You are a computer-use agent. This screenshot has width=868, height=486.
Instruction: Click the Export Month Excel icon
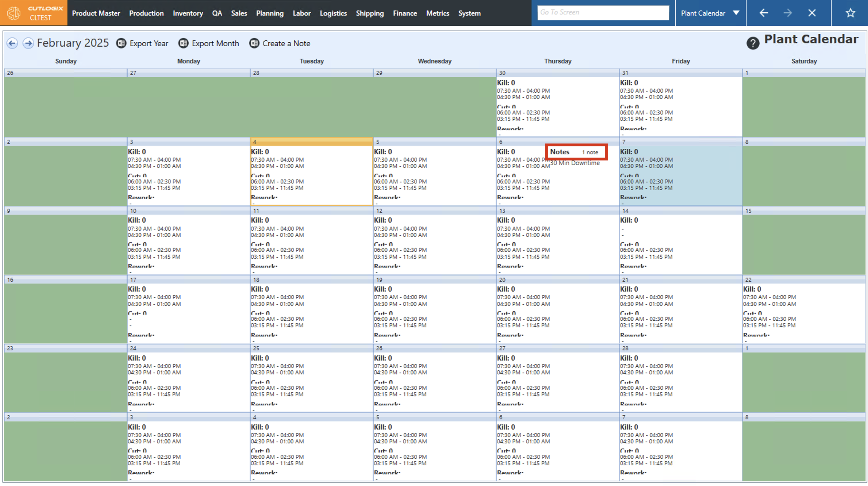coord(183,43)
